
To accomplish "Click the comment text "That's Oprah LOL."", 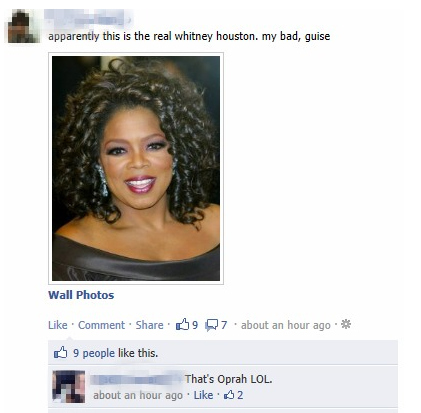I will coord(228,379).
